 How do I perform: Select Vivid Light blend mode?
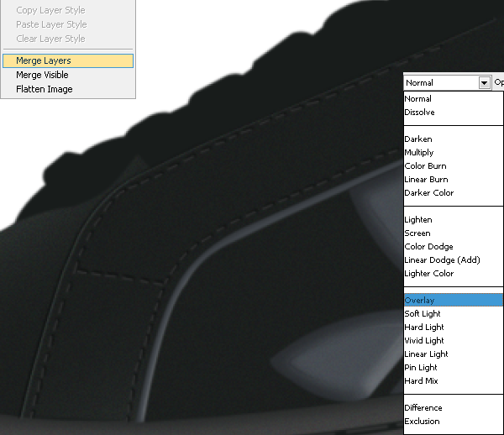[x=454, y=341]
